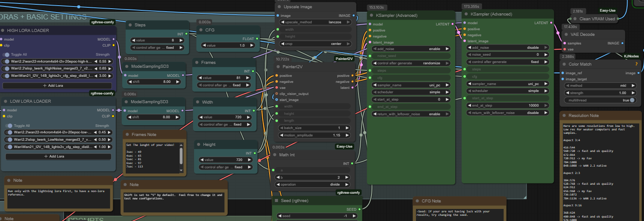644x221 pixels.
Task: Toggle the wan22-m4crom4sti4 low lora on/off
Action: tap(8, 132)
